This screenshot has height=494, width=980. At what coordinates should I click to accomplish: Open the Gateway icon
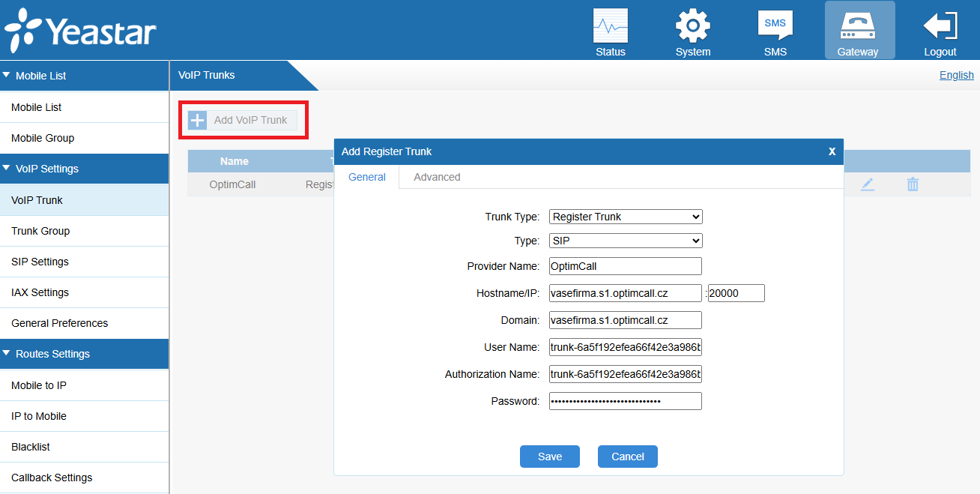coord(858,26)
